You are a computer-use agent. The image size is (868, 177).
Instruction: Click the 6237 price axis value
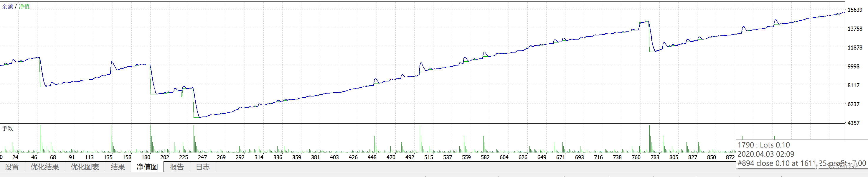(x=854, y=104)
